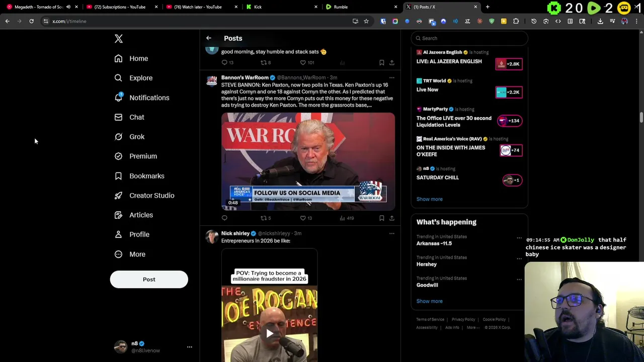644x362 pixels.
Task: Open Bannon's WarRoom profile name
Action: pyautogui.click(x=245, y=78)
